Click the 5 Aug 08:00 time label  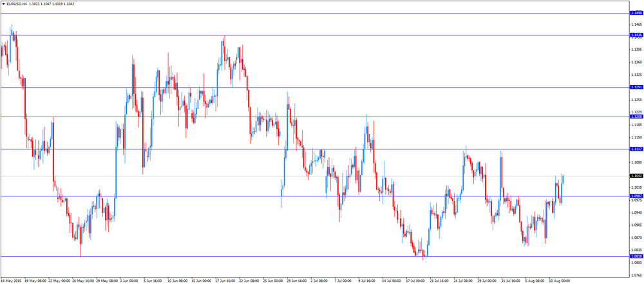pos(535,281)
